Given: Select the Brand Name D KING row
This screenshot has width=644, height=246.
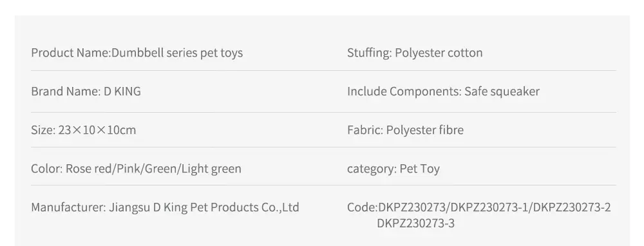Looking at the screenshot, I should coord(86,91).
